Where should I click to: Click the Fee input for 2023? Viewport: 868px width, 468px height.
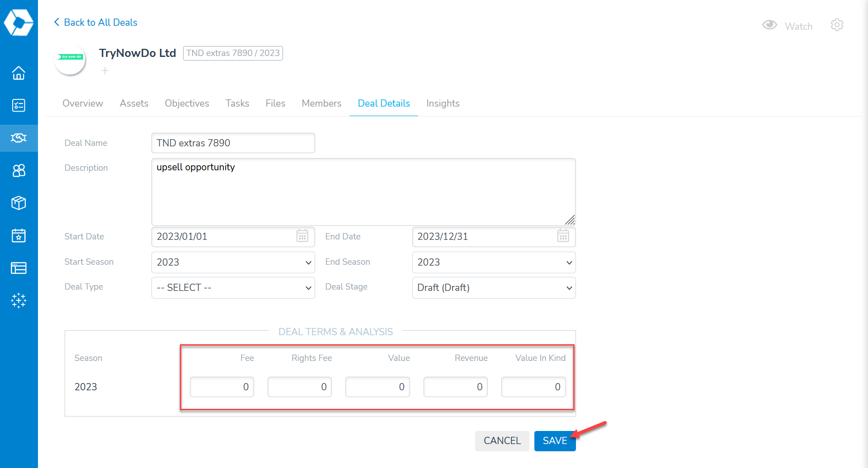[222, 387]
